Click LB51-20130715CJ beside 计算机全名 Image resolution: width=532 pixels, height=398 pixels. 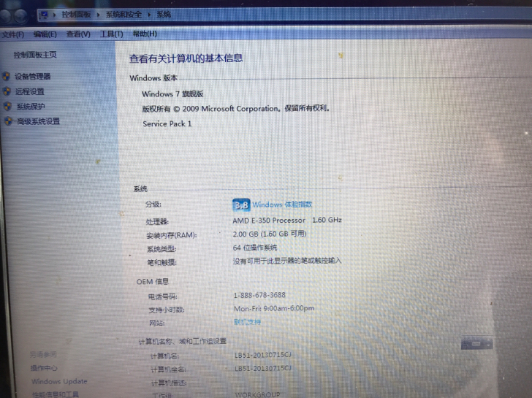(x=263, y=368)
